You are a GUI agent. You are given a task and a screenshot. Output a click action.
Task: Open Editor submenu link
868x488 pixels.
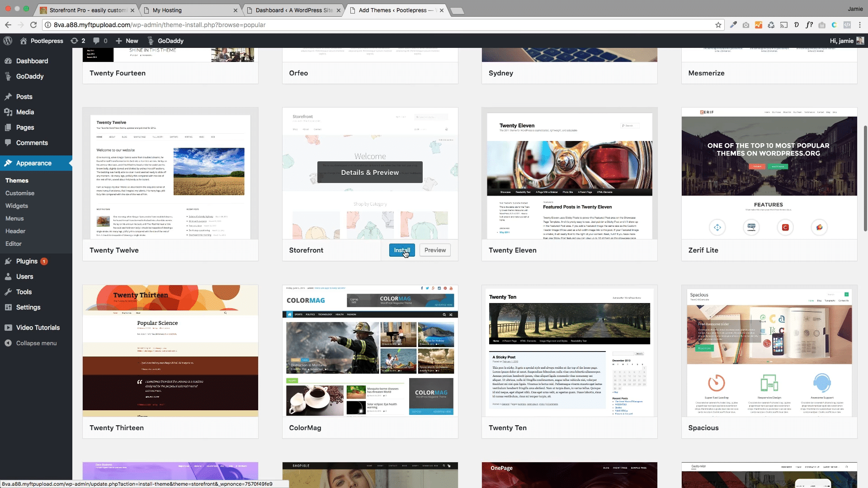pos(14,244)
